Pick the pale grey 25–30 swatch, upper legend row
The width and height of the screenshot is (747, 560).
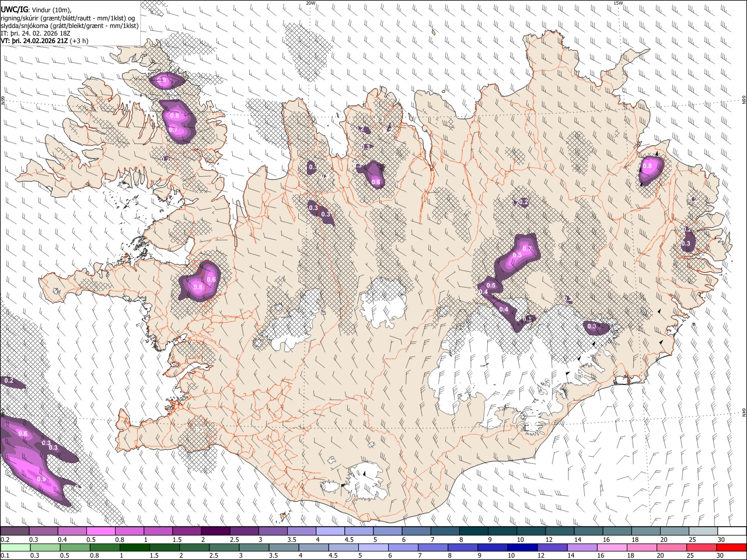[703, 531]
